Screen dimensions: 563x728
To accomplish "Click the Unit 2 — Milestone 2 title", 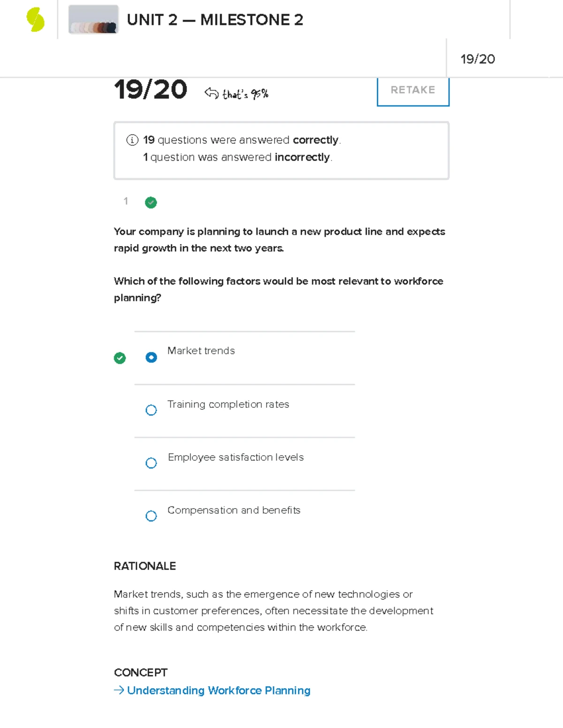I will click(x=215, y=20).
